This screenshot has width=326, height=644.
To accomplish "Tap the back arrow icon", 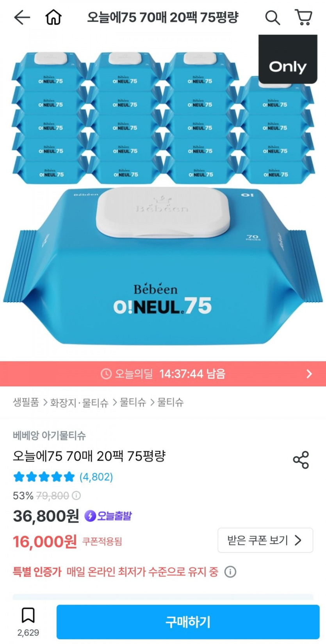I will click(x=22, y=17).
